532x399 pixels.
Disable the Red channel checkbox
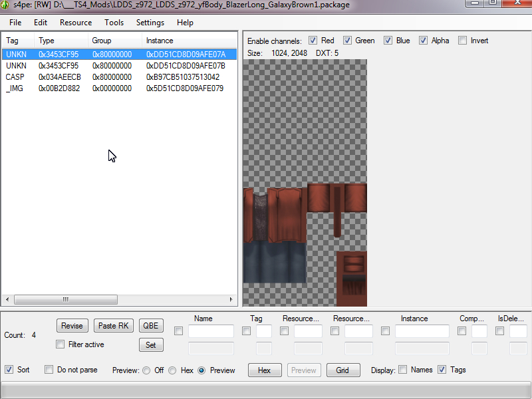click(313, 41)
